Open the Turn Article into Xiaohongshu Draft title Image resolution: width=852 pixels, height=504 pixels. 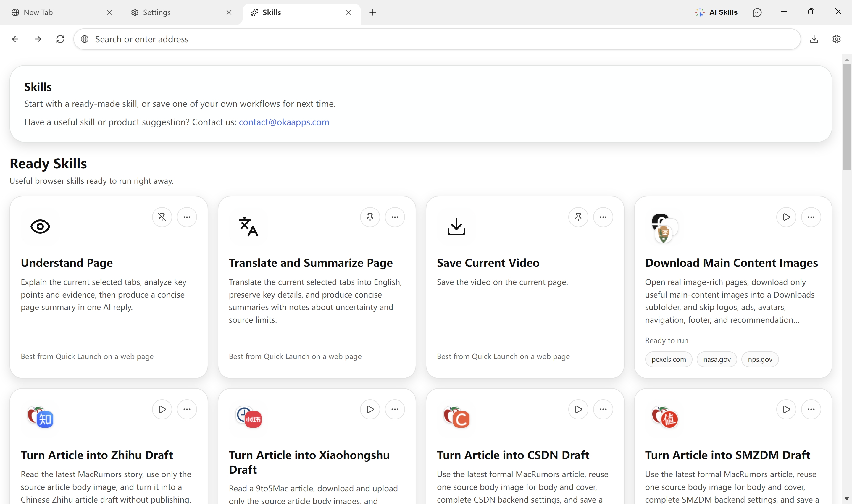pos(309,462)
